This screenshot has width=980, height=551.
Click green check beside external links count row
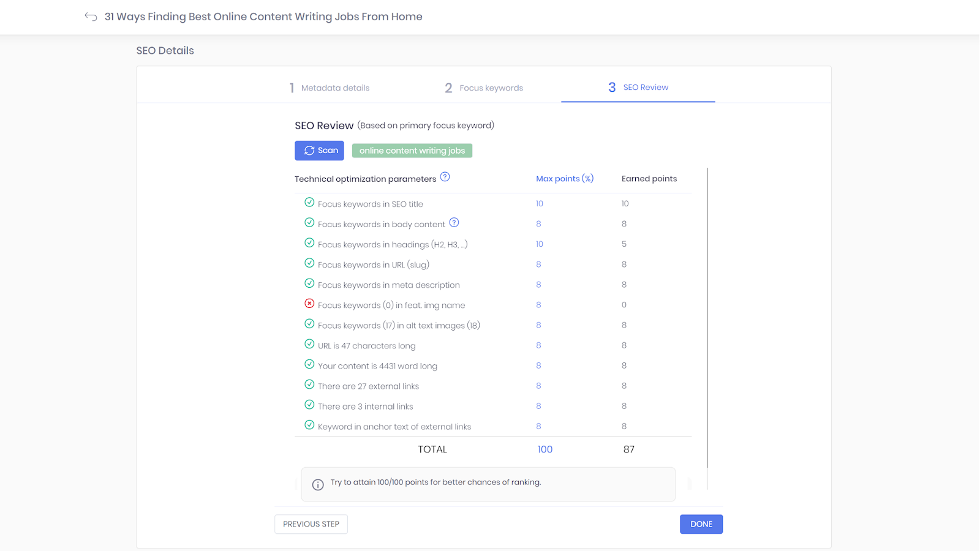tap(309, 384)
